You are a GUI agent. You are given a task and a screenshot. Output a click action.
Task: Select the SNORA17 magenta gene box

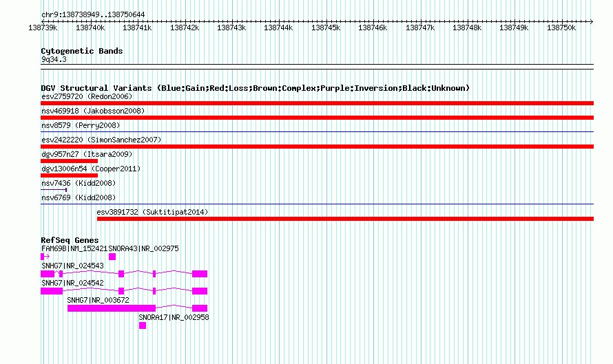click(x=143, y=325)
